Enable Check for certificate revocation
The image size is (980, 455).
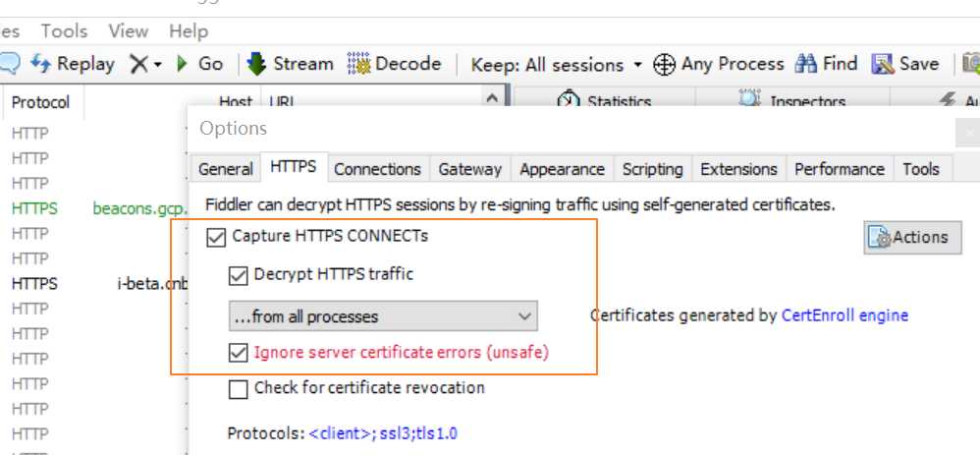238,388
